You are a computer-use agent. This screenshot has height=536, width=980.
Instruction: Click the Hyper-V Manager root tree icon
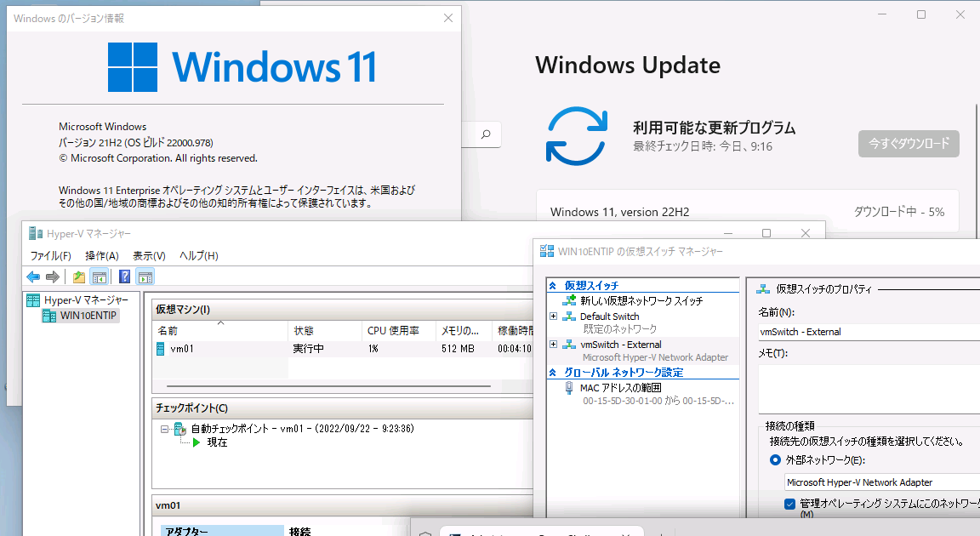pyautogui.click(x=33, y=300)
